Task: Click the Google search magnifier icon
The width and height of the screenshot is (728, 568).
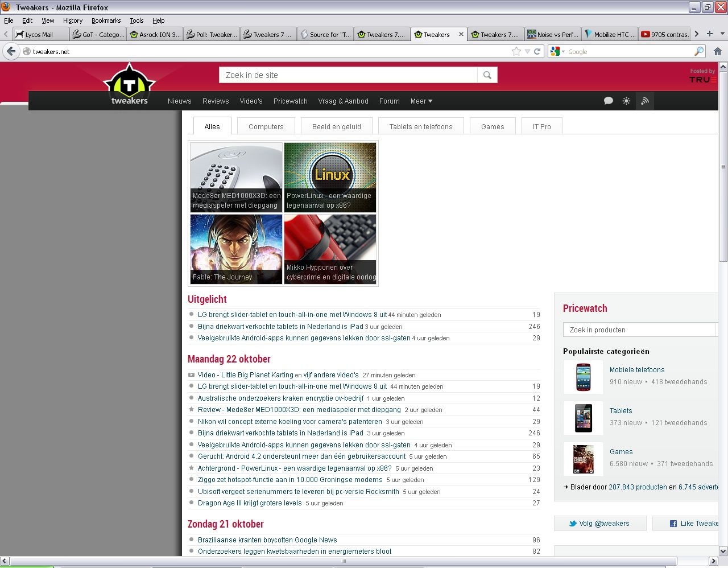Action: (699, 51)
